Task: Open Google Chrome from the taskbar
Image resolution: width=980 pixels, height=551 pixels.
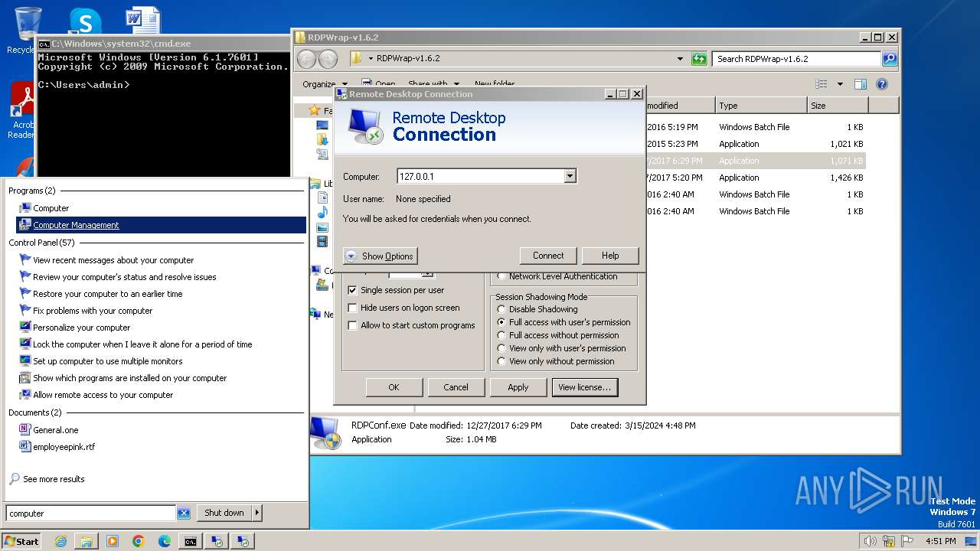Action: click(139, 541)
